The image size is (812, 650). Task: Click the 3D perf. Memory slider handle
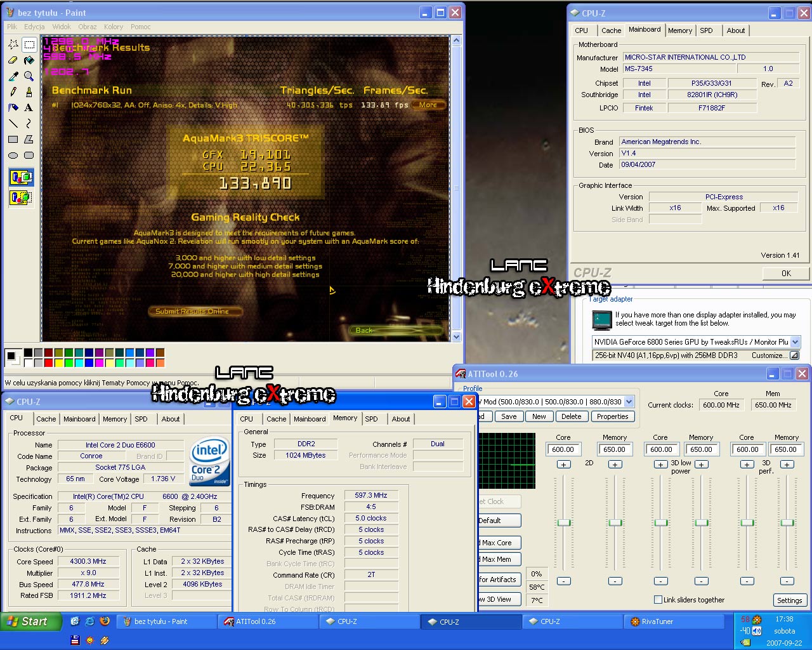tap(787, 522)
